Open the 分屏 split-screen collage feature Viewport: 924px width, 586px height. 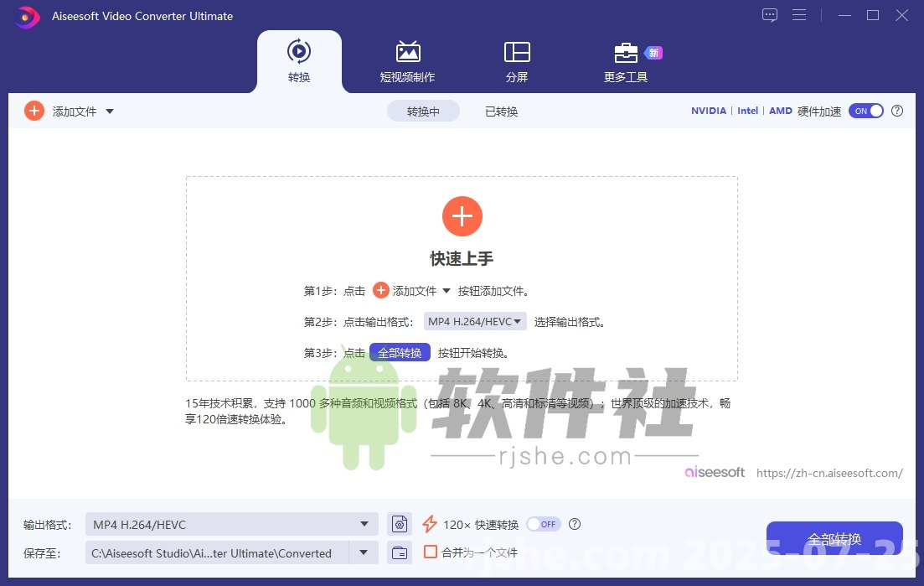[517, 60]
